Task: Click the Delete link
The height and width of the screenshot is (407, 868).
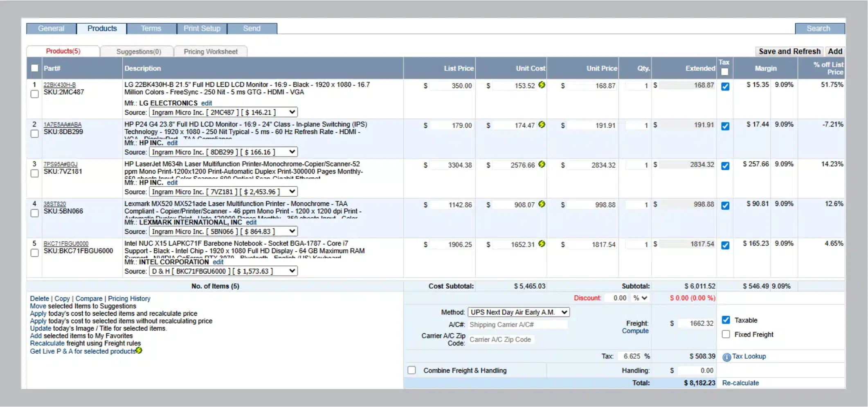Action: 39,298
